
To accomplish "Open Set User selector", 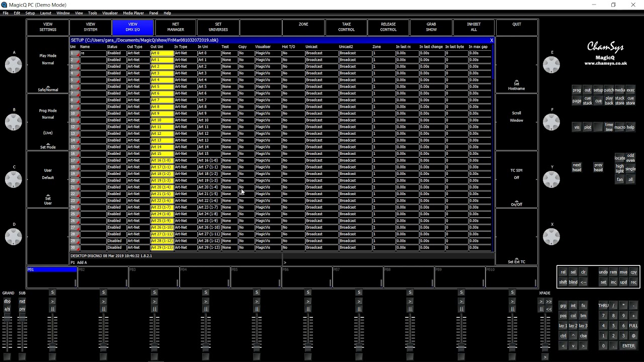I will tap(48, 180).
